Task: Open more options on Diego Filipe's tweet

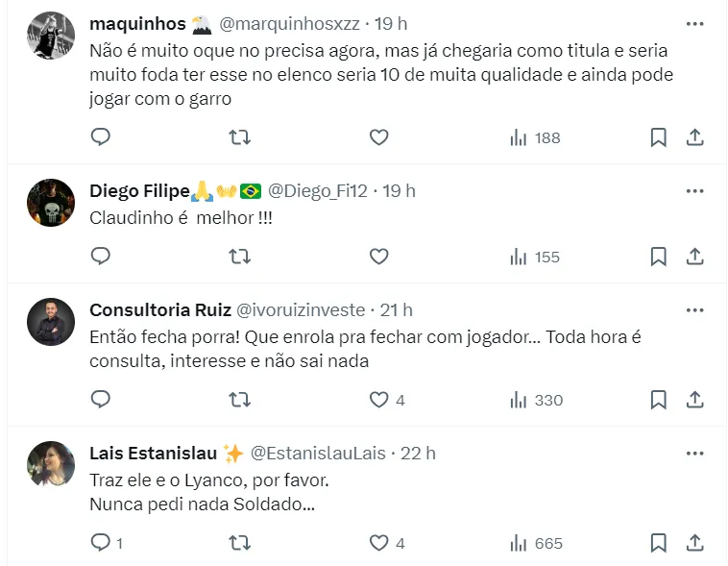Action: coord(694,191)
